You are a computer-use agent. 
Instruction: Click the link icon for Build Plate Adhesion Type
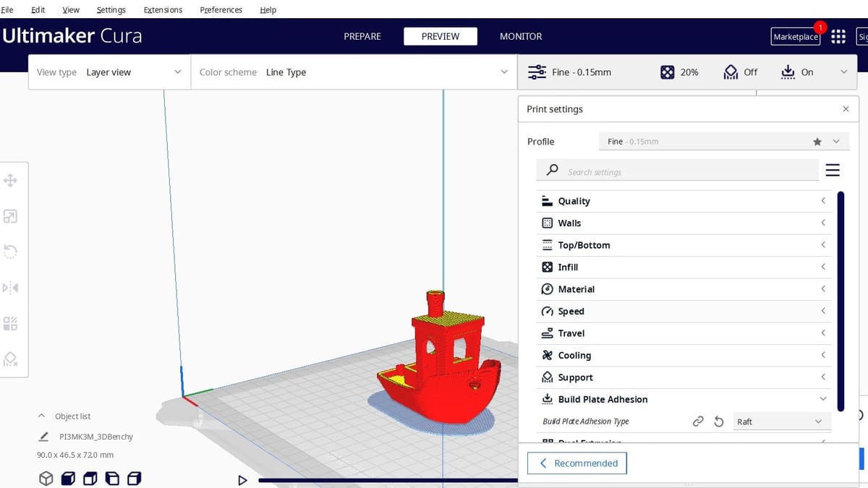pos(698,421)
